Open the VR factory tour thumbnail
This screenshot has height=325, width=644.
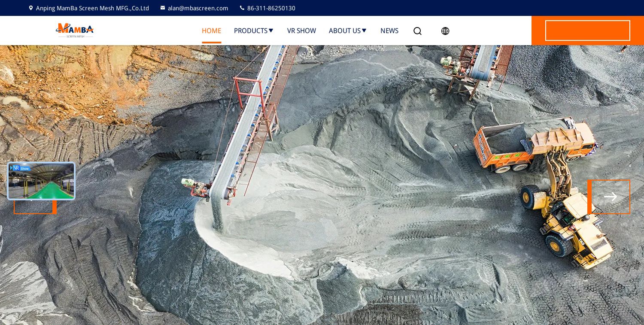tap(41, 181)
